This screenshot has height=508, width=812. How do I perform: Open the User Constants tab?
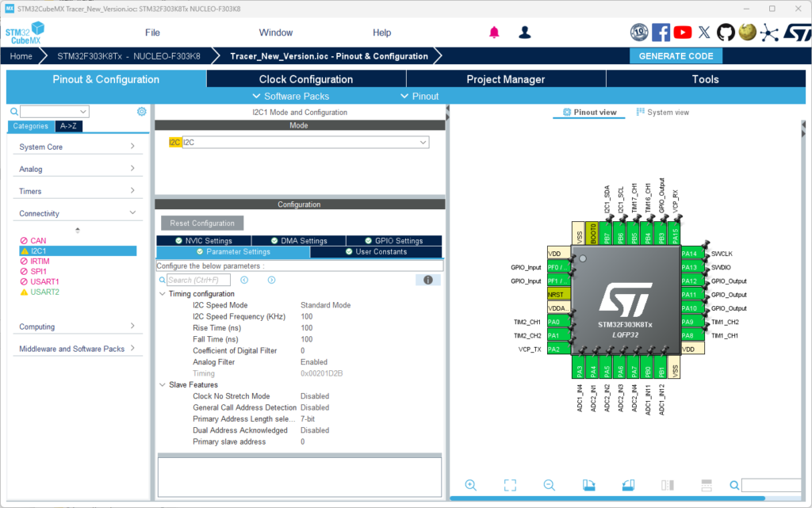[x=376, y=252]
